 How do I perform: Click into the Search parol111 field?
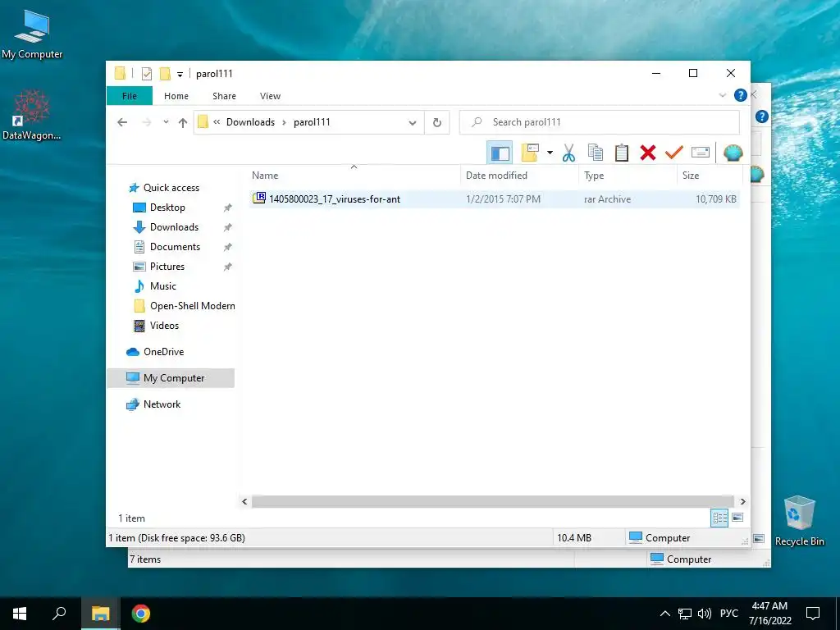(600, 122)
